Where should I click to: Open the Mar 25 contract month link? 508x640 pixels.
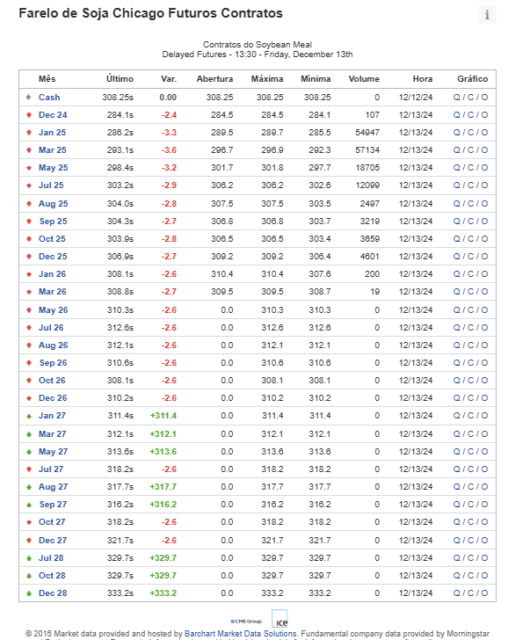52,150
